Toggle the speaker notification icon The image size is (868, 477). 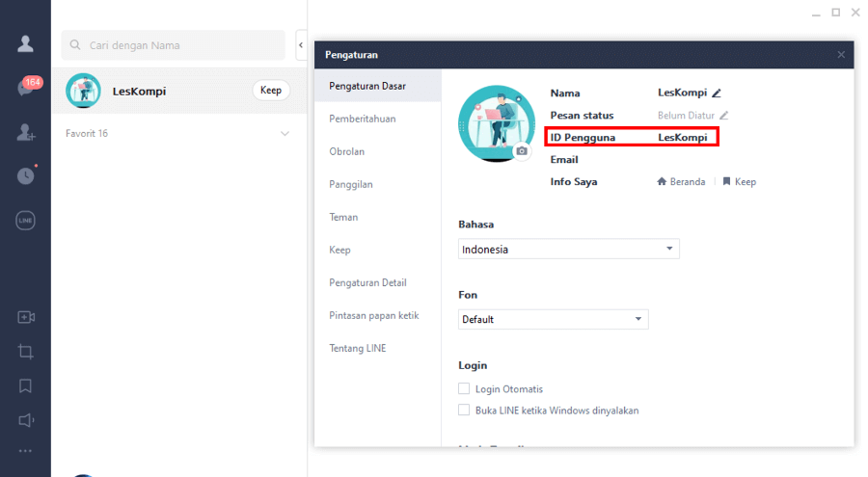click(x=26, y=420)
